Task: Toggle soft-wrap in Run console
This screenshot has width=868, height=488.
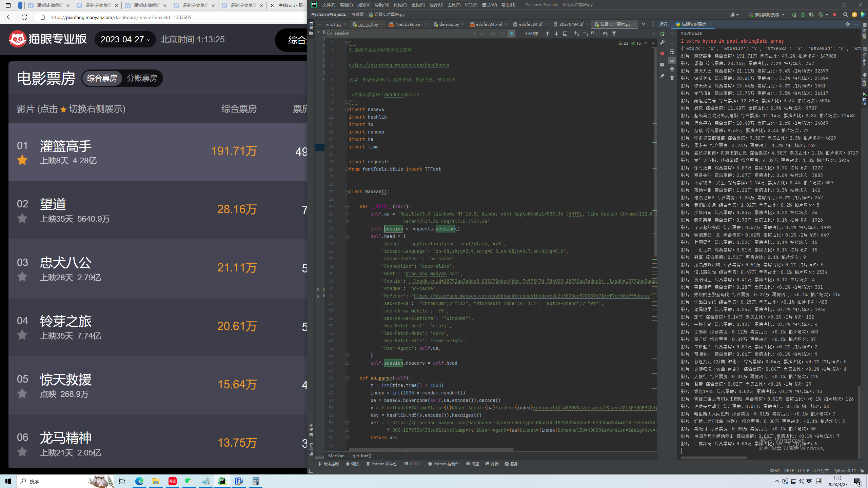Action: pos(672,52)
